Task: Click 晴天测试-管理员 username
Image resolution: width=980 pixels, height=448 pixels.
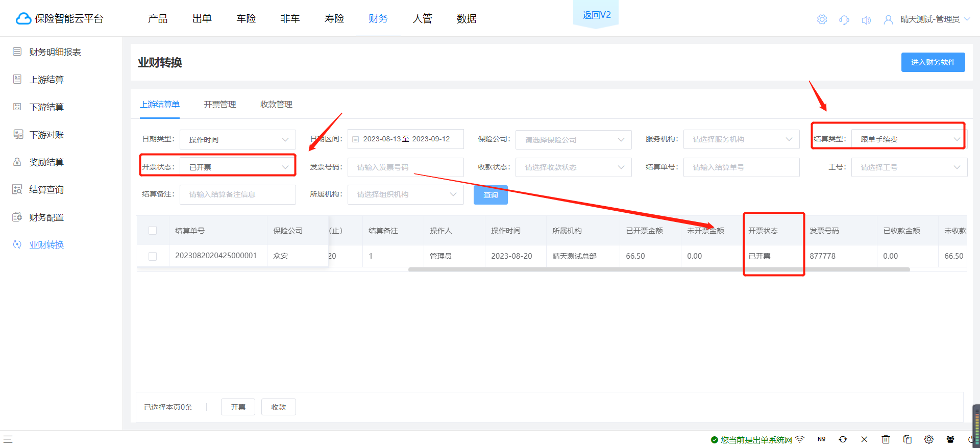Action: tap(930, 19)
